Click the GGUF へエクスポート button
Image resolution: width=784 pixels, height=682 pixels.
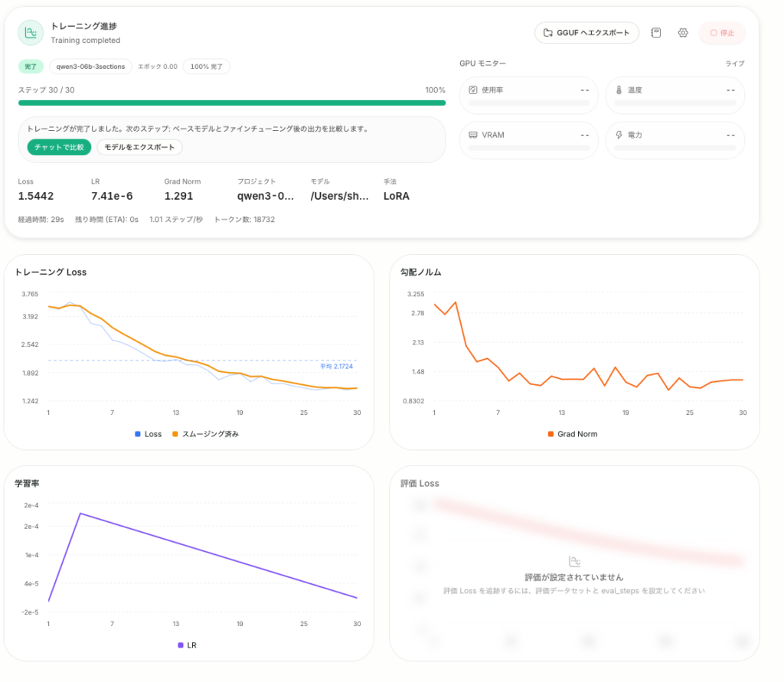586,33
